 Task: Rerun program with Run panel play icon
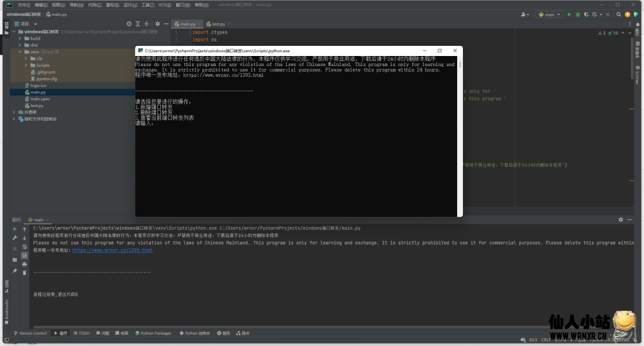coord(14,229)
